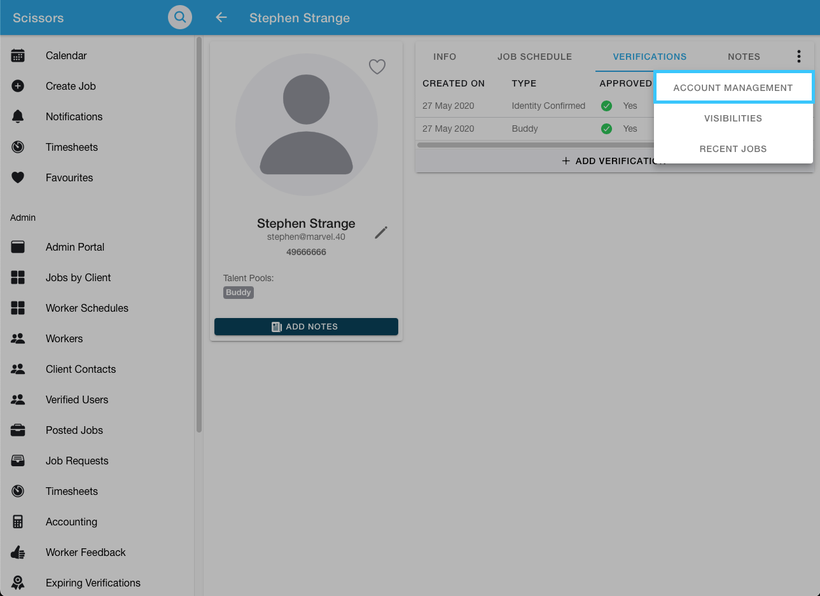Screen dimensions: 820x596
Task: Toggle the favourite heart on profile card
Action: coord(377,66)
